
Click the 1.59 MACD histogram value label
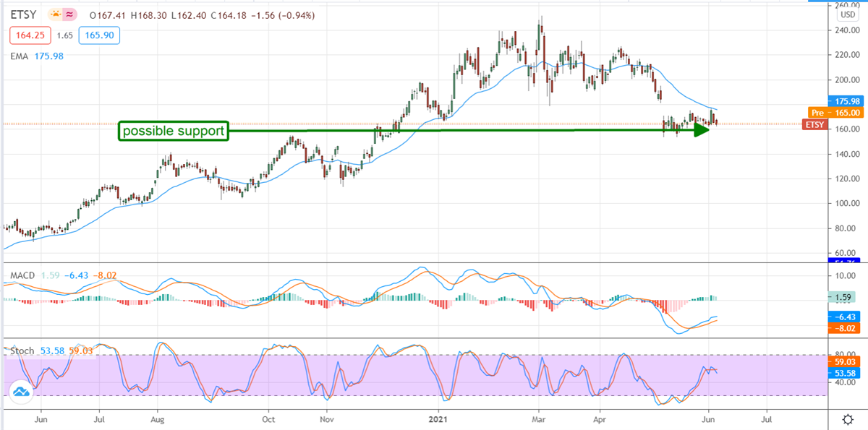coord(842,296)
